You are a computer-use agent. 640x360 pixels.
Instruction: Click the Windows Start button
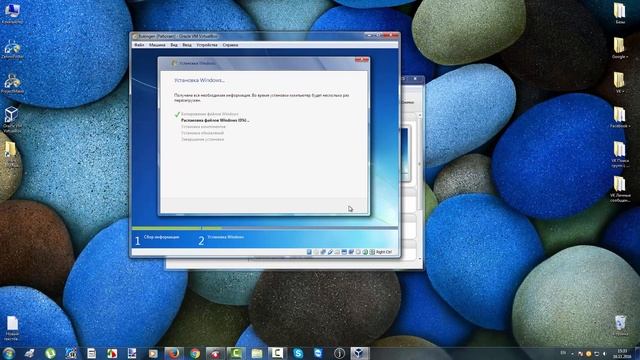click(x=9, y=353)
